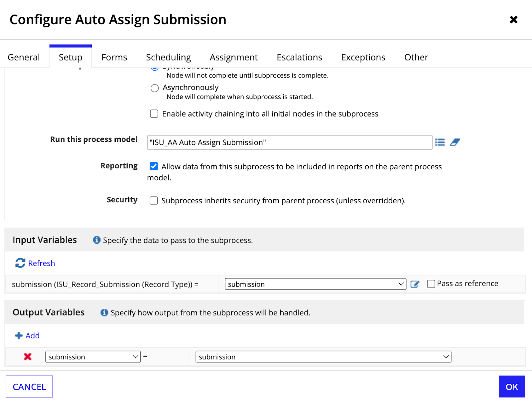The width and height of the screenshot is (532, 401).
Task: Delete submission output variable row
Action: click(28, 357)
